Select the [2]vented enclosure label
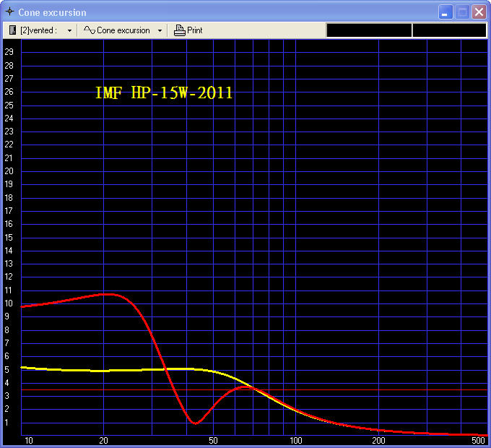Image resolution: width=491 pixels, height=448 pixels. [x=39, y=30]
